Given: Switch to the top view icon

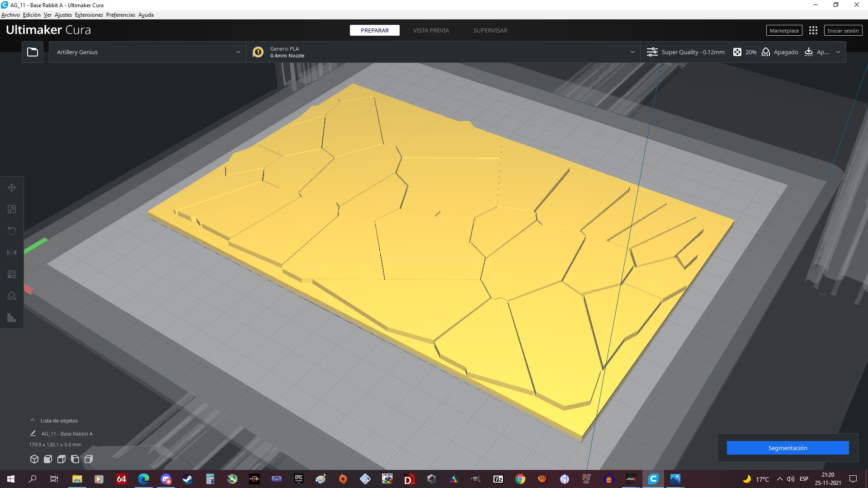Looking at the screenshot, I should [x=61, y=459].
